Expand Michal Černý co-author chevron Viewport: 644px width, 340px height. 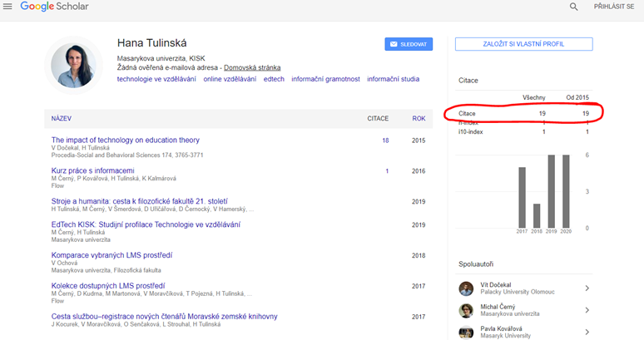point(587,310)
